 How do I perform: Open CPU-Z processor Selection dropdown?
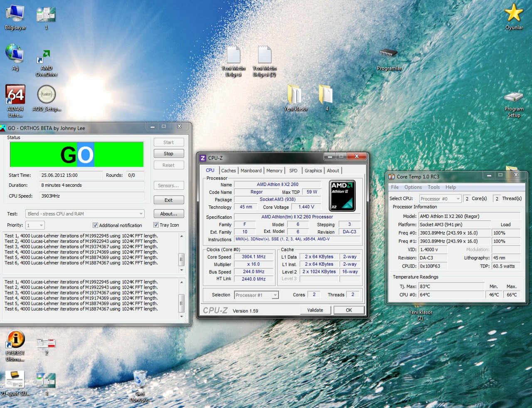point(256,295)
